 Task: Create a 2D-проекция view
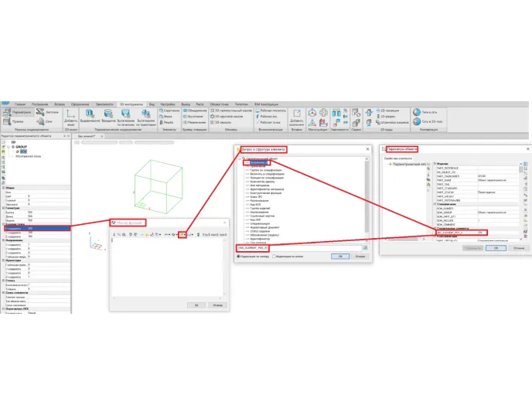pos(387,111)
